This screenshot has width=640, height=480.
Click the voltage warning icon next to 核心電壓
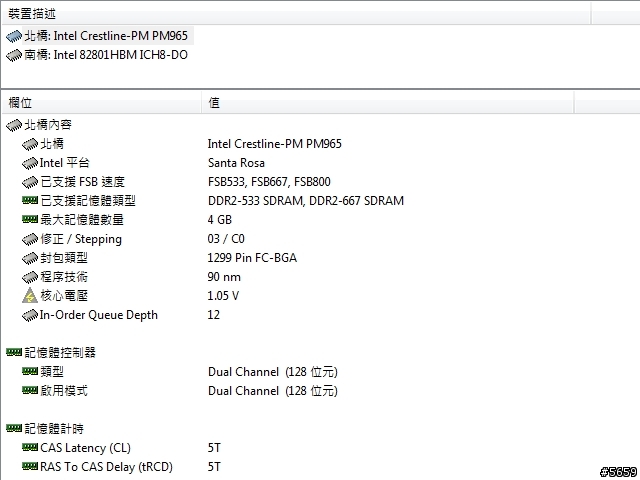(30, 296)
